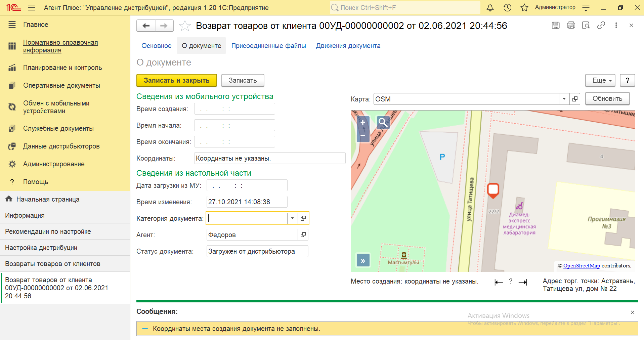The width and height of the screenshot is (644, 340).
Task: Jump to the first map point arrow
Action: [x=499, y=282]
